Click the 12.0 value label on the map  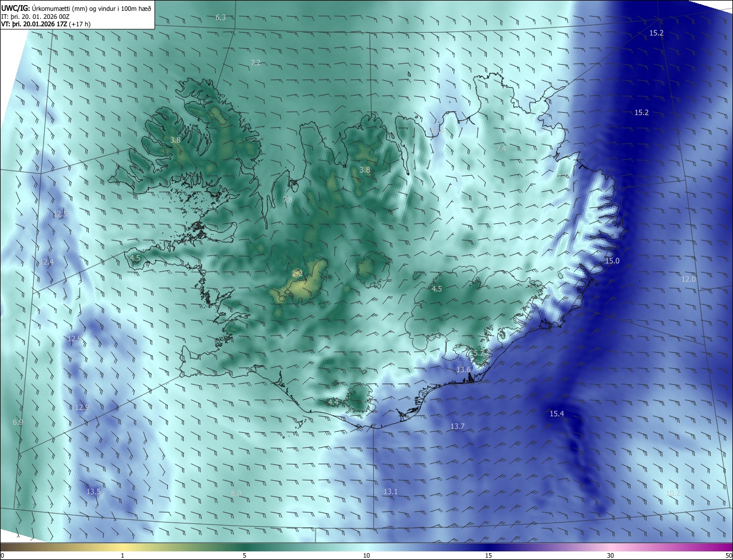(688, 279)
